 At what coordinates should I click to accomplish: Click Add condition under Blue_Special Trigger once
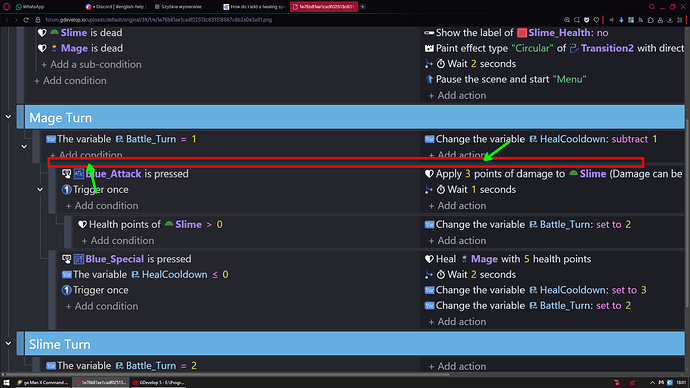coord(102,306)
